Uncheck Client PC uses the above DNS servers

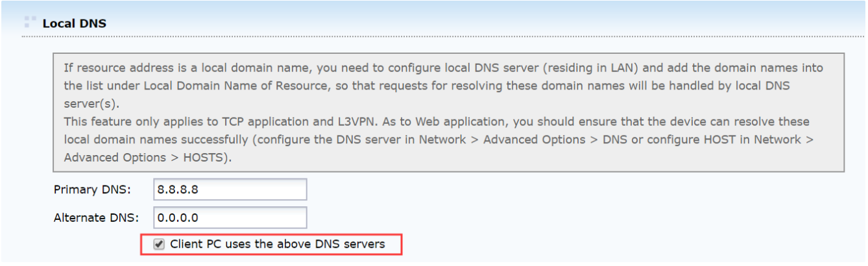point(158,245)
